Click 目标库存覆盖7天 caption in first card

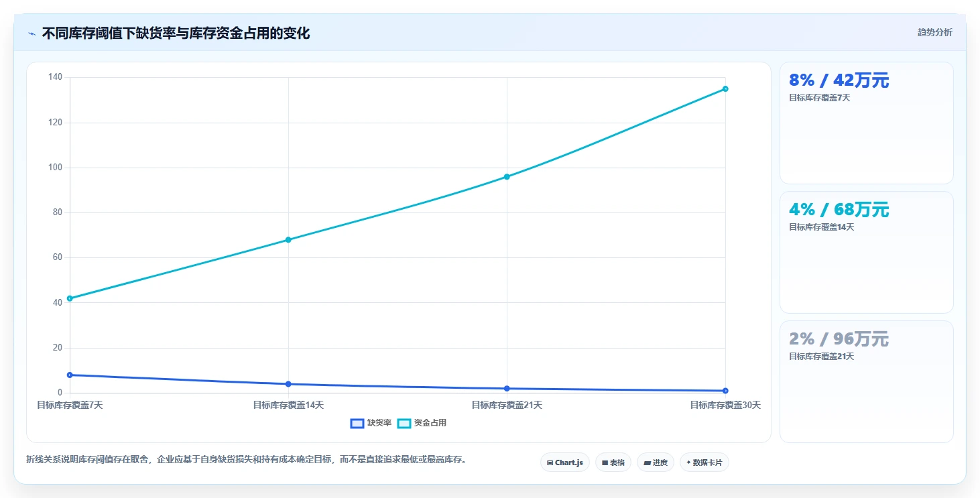click(x=819, y=98)
